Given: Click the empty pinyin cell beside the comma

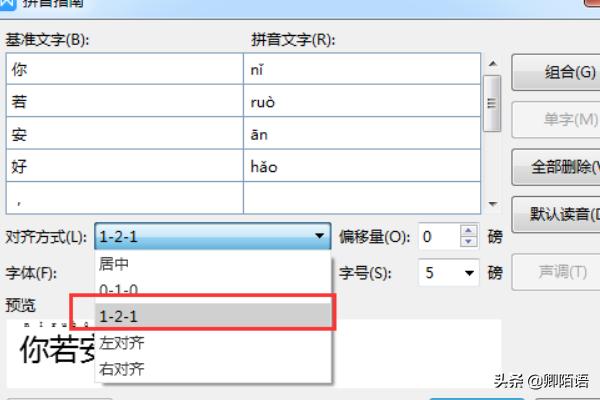Looking at the screenshot, I should pyautogui.click(x=362, y=198).
